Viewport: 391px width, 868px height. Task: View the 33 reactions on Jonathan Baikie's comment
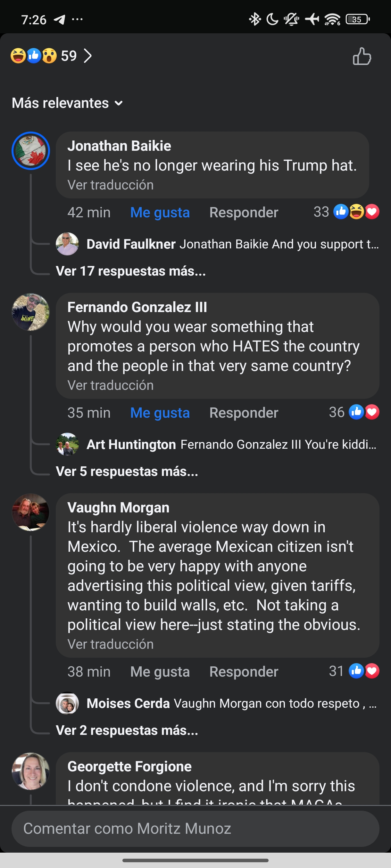point(346,212)
